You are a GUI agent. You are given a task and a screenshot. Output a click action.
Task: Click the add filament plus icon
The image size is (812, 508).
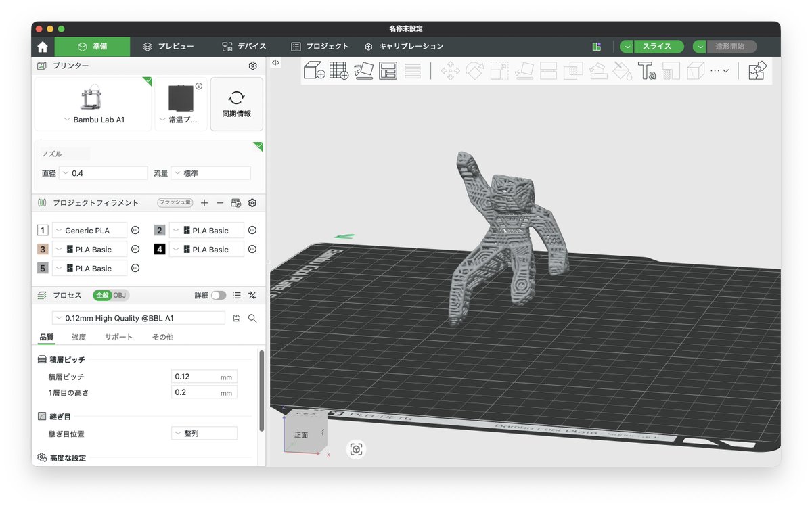[204, 203]
